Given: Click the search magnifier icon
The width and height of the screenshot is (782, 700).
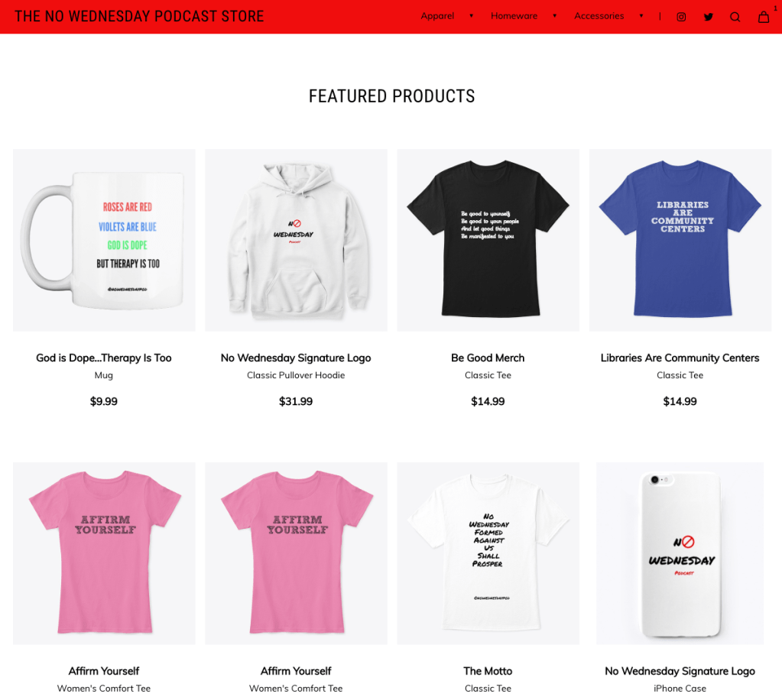Looking at the screenshot, I should (x=735, y=17).
